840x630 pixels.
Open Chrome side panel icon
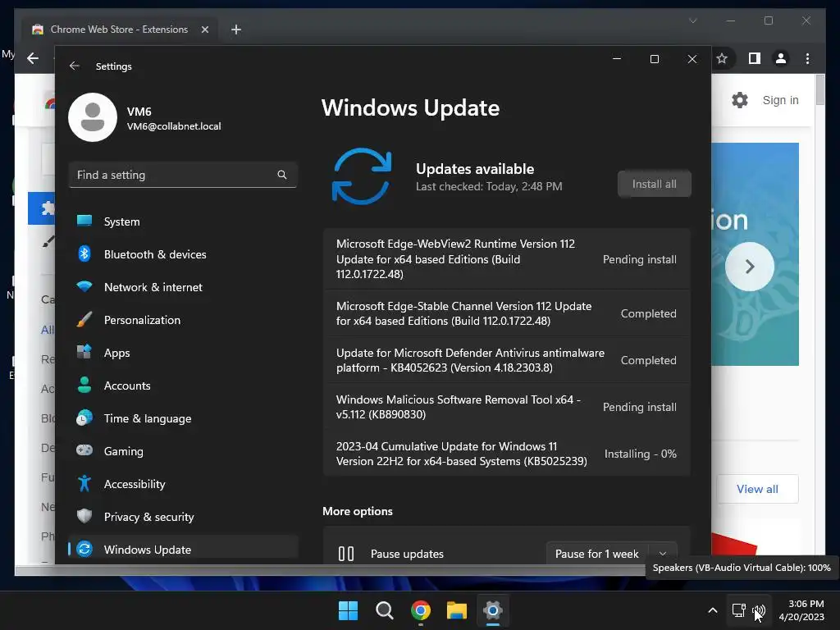pyautogui.click(x=755, y=58)
